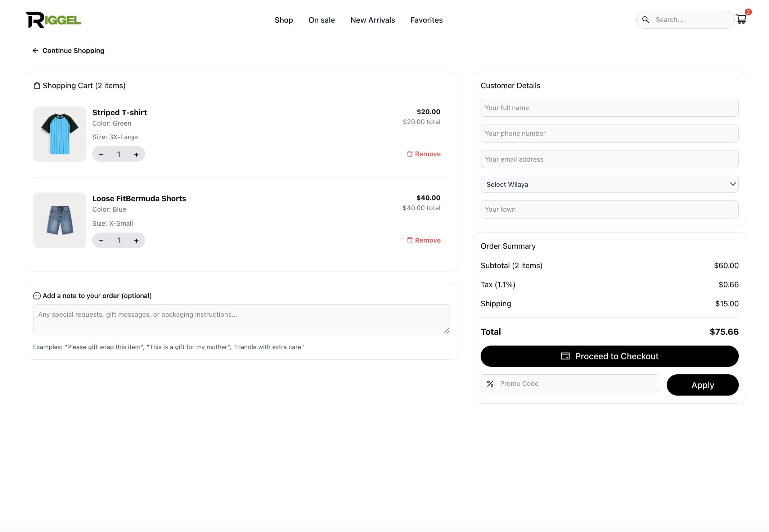Click the RIGGEL logo
This screenshot has width=769, height=532.
53,20
